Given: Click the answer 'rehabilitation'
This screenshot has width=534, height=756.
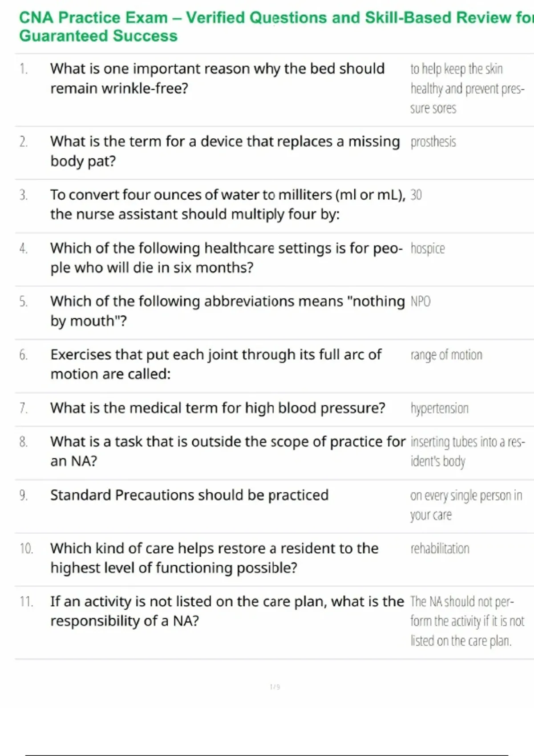Looking at the screenshot, I should [x=440, y=548].
